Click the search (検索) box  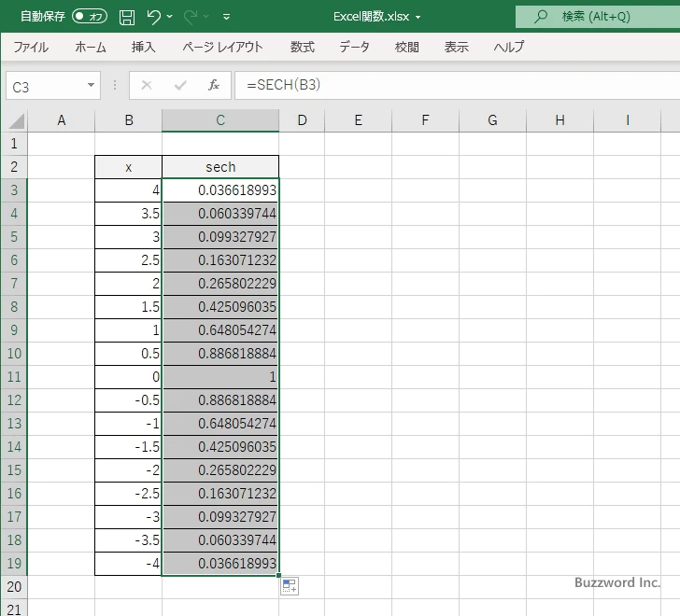[598, 17]
